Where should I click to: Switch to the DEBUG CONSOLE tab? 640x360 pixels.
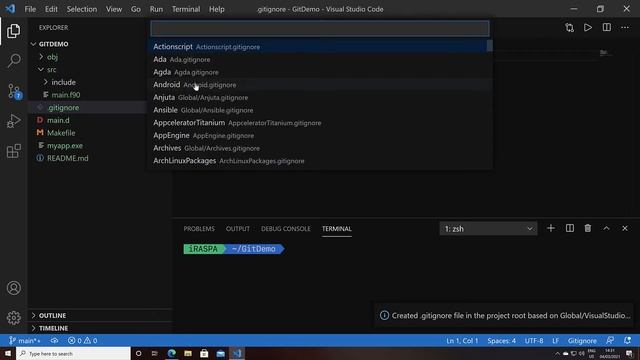coord(286,229)
